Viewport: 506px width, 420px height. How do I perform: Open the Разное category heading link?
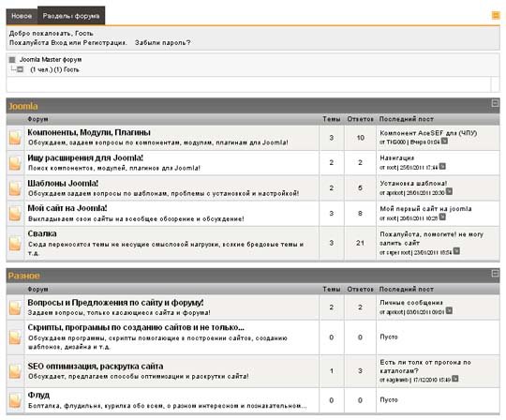click(23, 276)
